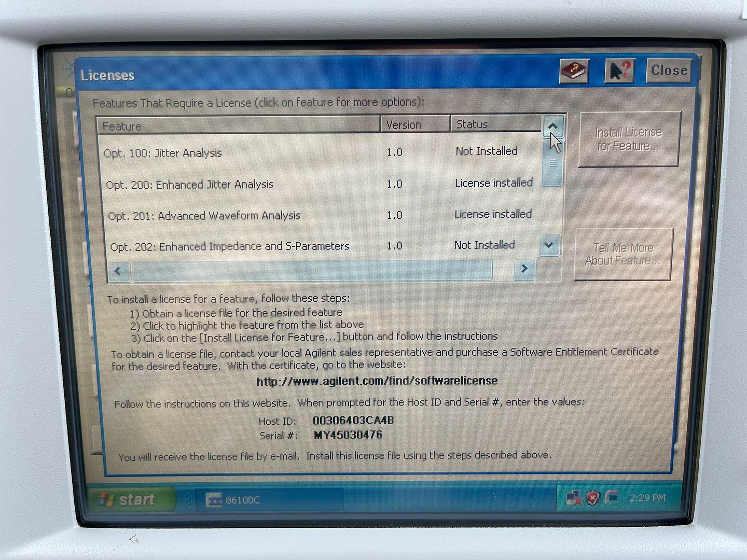Open the red security shield tray icon
Image resolution: width=747 pixels, height=560 pixels.
[593, 499]
